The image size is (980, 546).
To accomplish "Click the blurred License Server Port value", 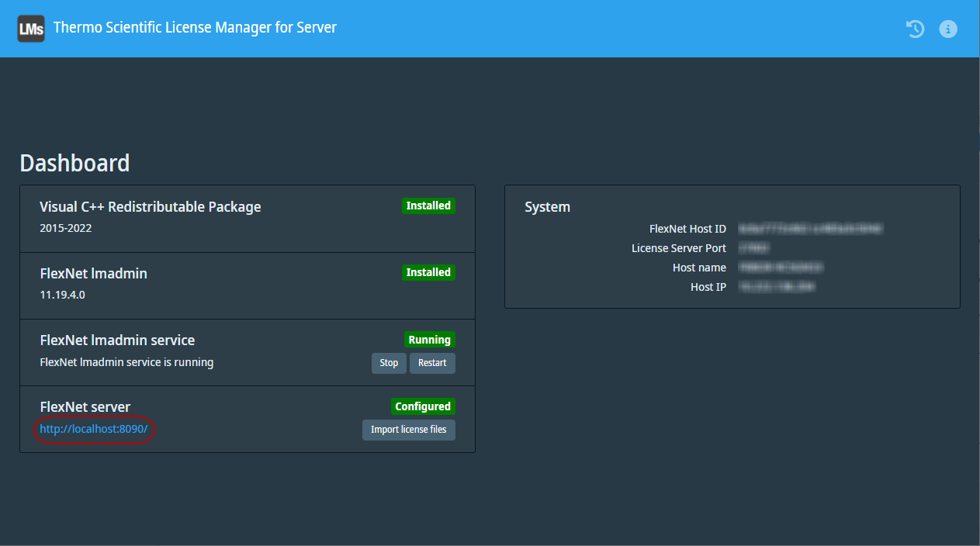I will (x=754, y=248).
